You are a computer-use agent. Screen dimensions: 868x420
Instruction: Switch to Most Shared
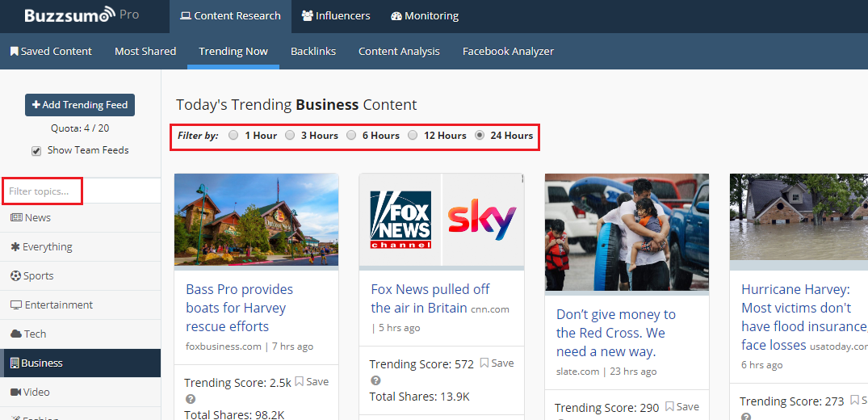(x=145, y=51)
